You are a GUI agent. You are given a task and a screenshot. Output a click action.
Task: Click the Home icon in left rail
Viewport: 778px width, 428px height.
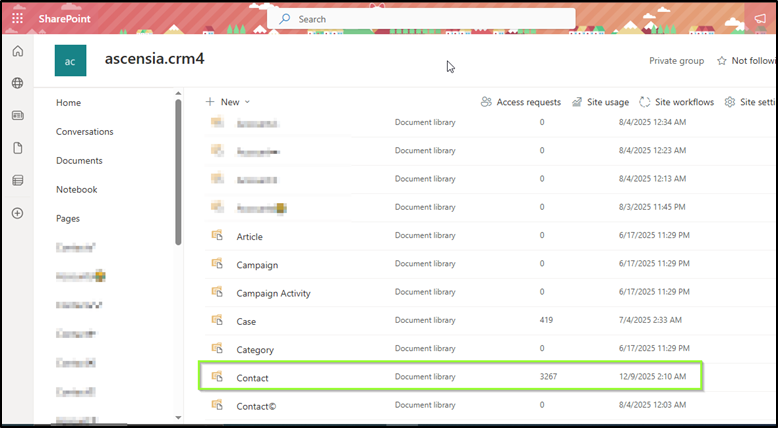(x=17, y=51)
